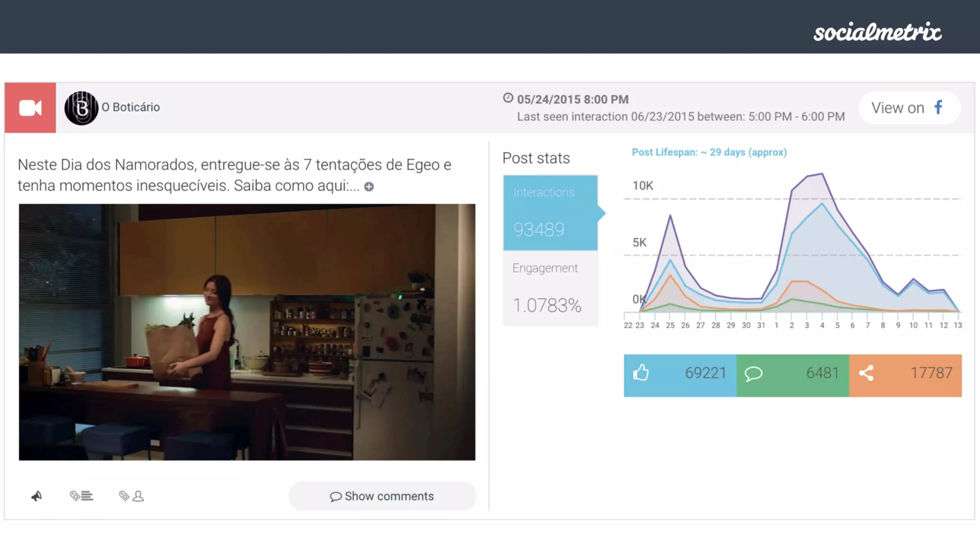Click the share icon in orange bar

click(x=866, y=373)
